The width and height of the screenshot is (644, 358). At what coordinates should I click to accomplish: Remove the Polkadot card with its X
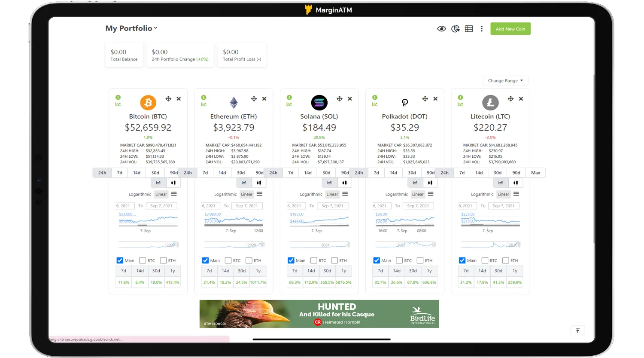click(435, 99)
